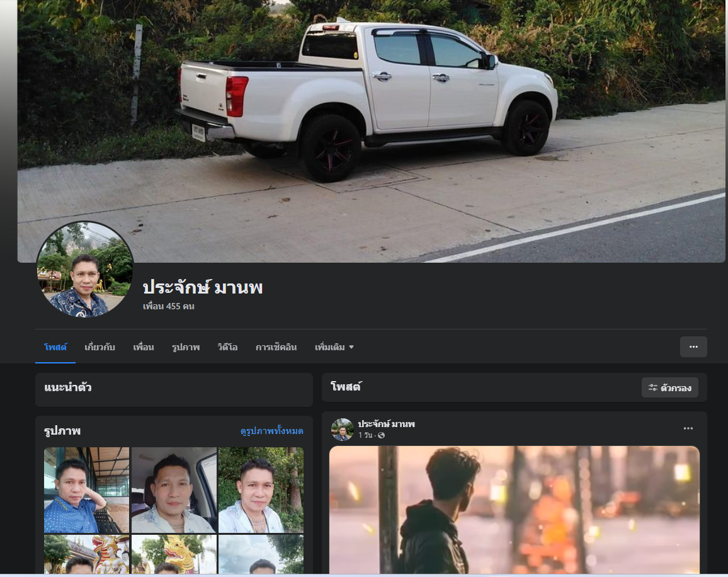Image resolution: width=728 pixels, height=577 pixels.
Task: Click the post author name ประจักษ์ มานพ
Action: [386, 424]
